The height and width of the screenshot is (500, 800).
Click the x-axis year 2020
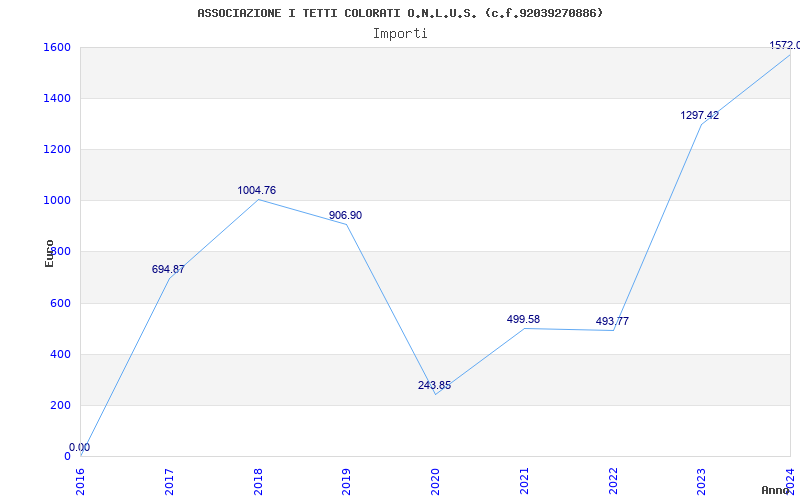[x=436, y=481]
